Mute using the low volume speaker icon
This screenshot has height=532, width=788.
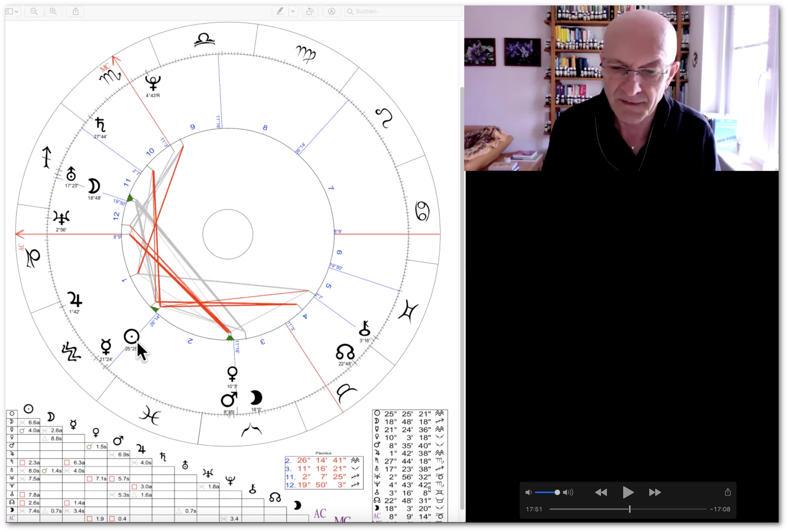528,492
